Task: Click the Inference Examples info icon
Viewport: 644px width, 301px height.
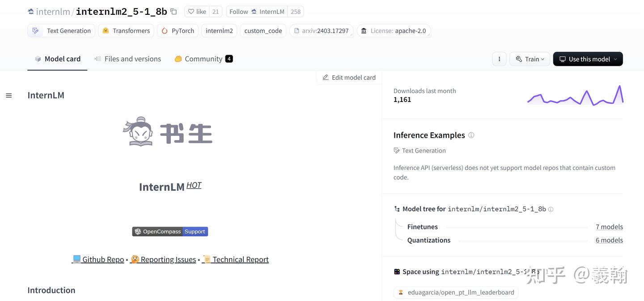Action: pos(471,135)
